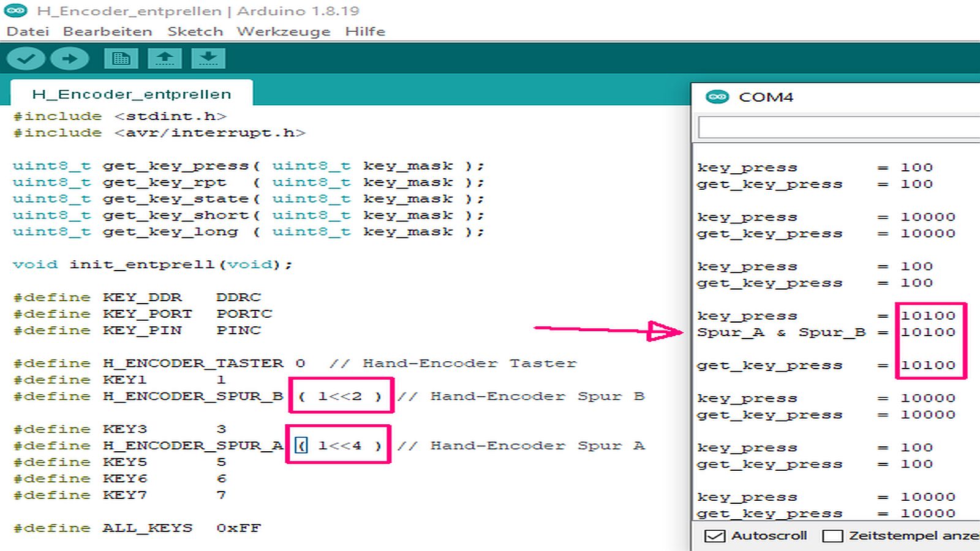Uncheck the Autoscroll checkbox
The image size is (980, 551).
click(714, 536)
